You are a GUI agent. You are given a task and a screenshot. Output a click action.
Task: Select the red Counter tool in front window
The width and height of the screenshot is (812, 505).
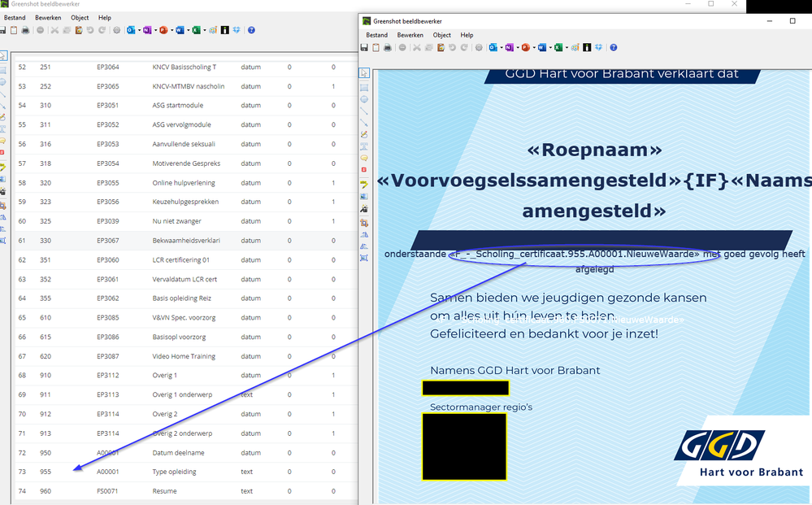coord(364,169)
